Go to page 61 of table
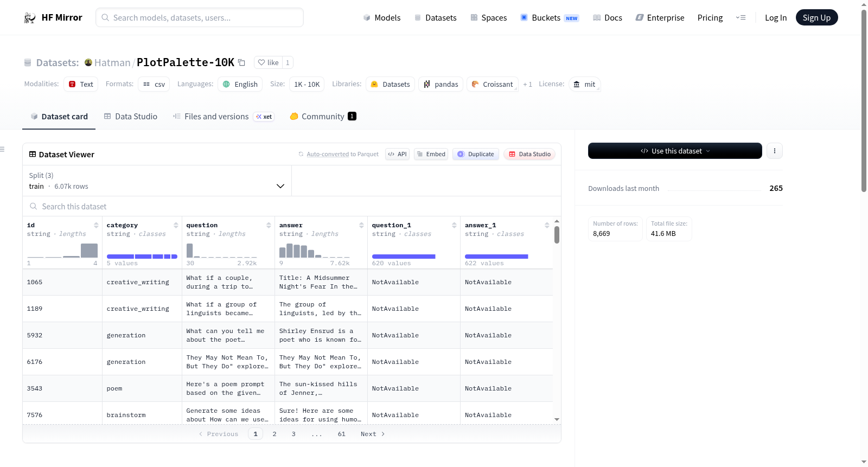Viewport: 868px width, 467px height. tap(341, 434)
